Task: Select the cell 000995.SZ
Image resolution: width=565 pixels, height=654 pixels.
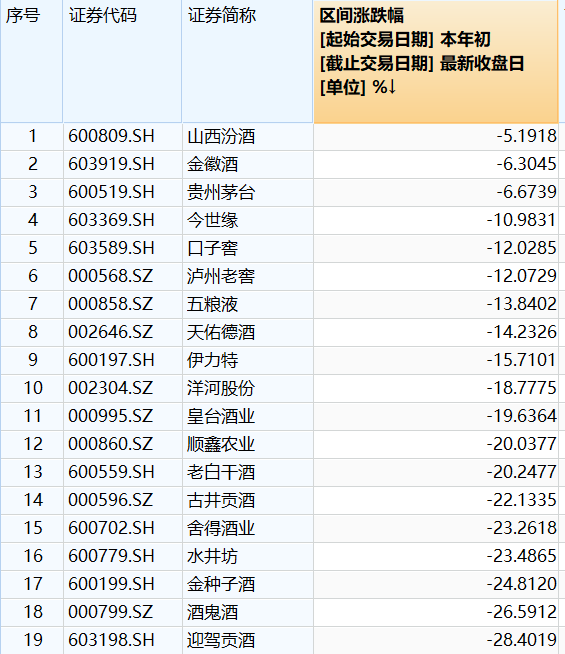Action: 123,416
